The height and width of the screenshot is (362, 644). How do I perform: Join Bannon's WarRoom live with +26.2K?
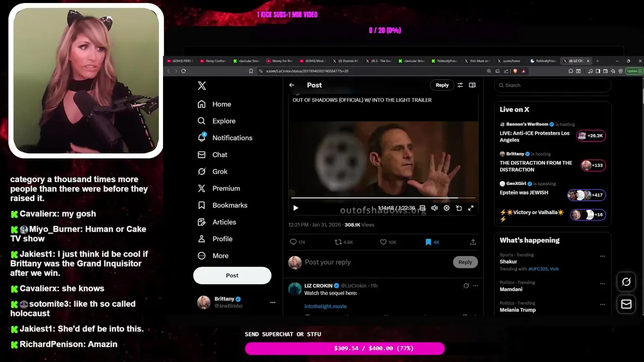pyautogui.click(x=591, y=136)
